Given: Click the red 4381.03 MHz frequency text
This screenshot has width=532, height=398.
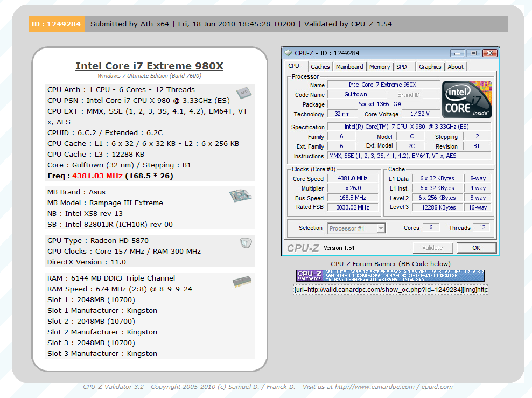Looking at the screenshot, I should [x=97, y=176].
